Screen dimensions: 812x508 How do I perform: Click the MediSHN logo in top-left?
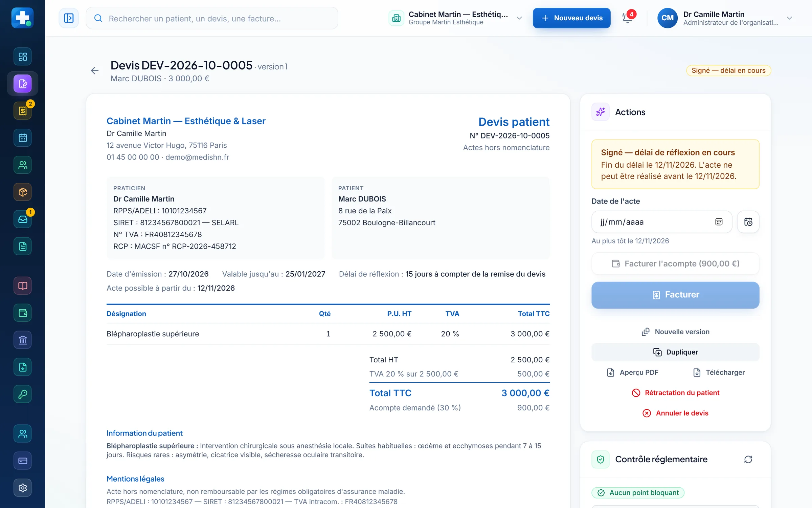(23, 18)
